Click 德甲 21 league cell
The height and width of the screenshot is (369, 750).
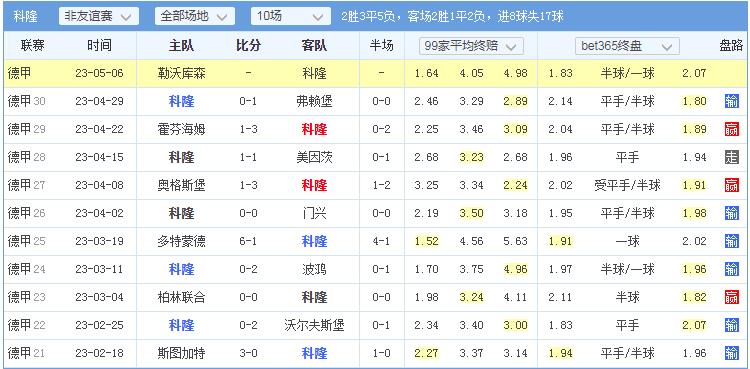point(26,353)
